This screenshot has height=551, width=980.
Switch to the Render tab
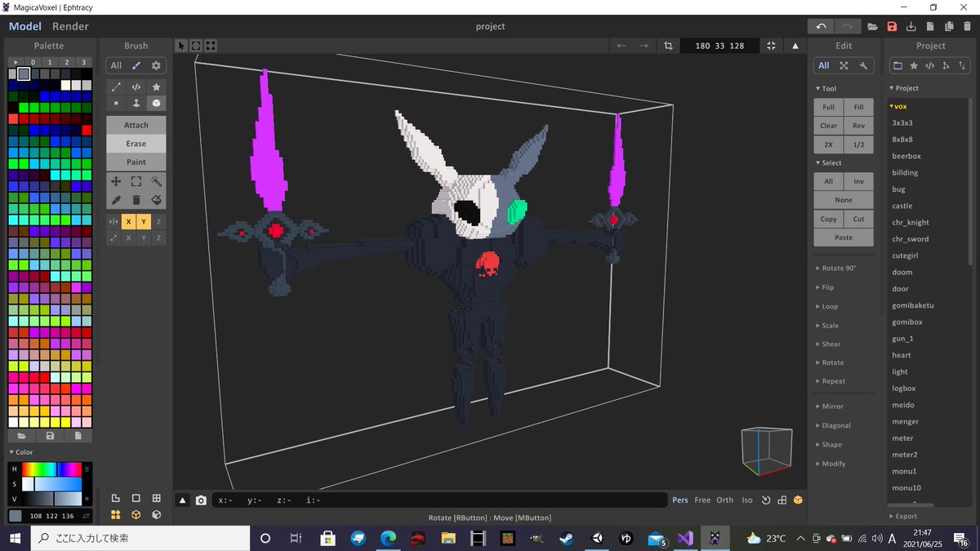(70, 26)
